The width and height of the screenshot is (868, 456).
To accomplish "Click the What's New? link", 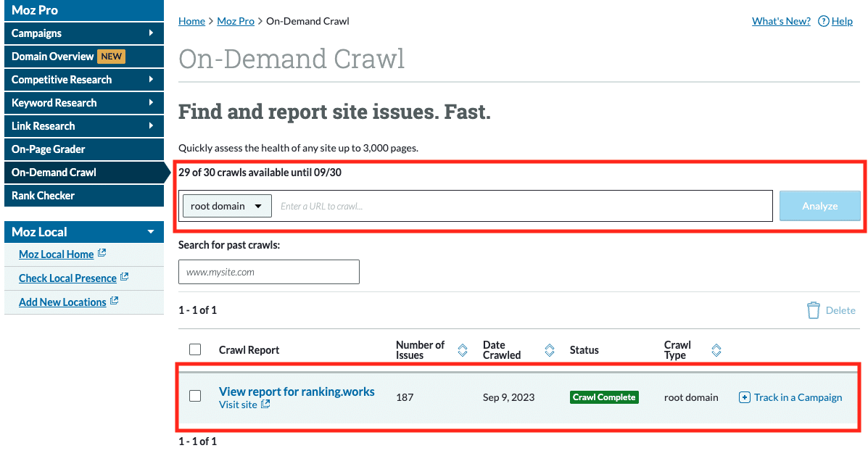I will tap(781, 21).
